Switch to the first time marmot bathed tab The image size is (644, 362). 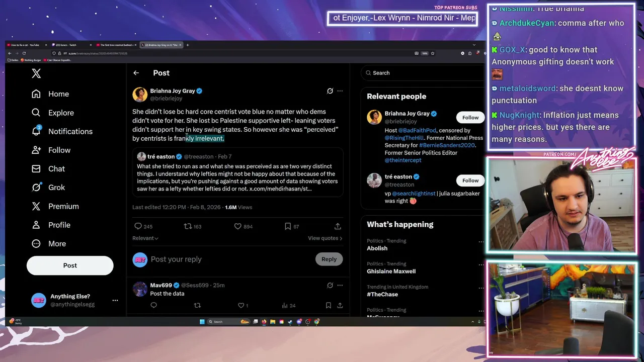click(x=116, y=45)
